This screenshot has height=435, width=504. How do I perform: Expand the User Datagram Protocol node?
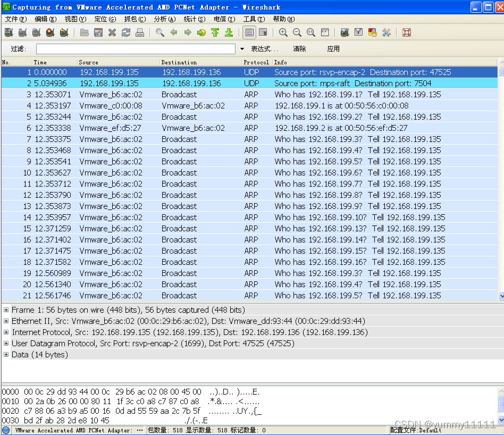pos(6,344)
